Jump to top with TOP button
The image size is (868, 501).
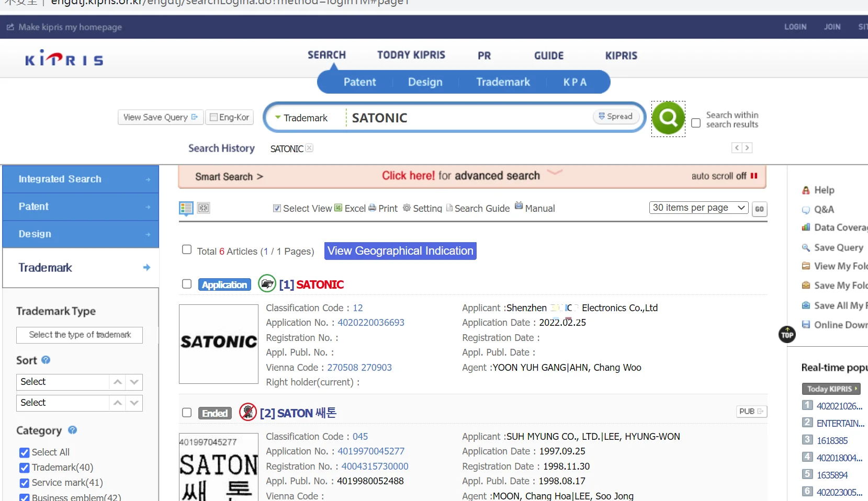click(787, 334)
